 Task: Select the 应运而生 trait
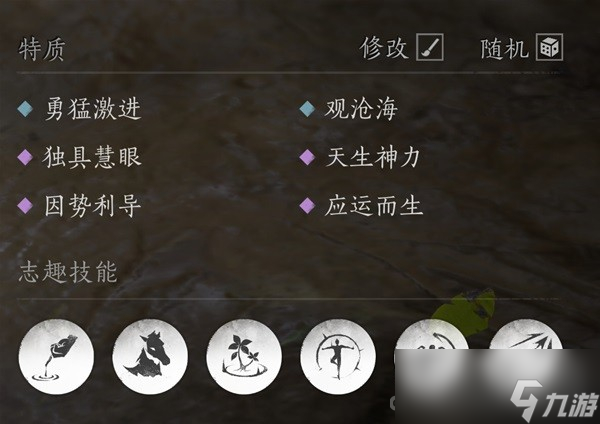(373, 205)
